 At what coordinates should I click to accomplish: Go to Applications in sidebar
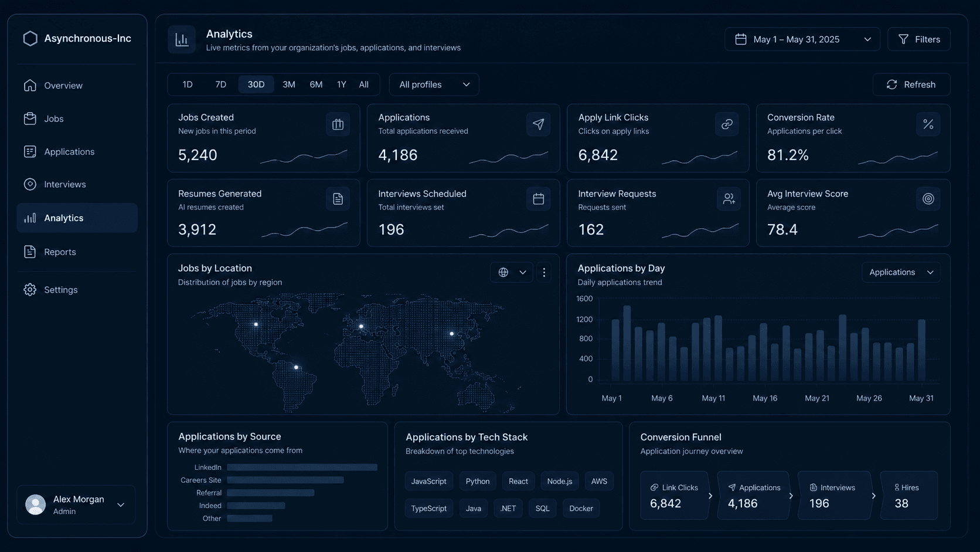pos(77,151)
